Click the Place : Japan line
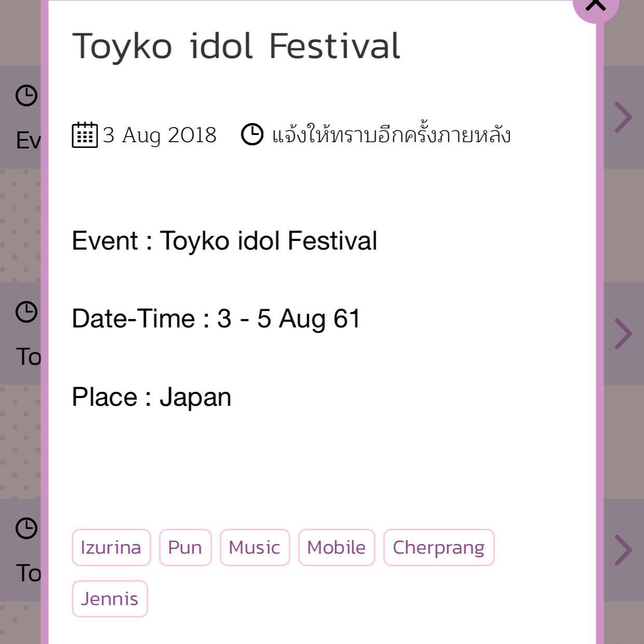The image size is (644, 644). click(152, 398)
